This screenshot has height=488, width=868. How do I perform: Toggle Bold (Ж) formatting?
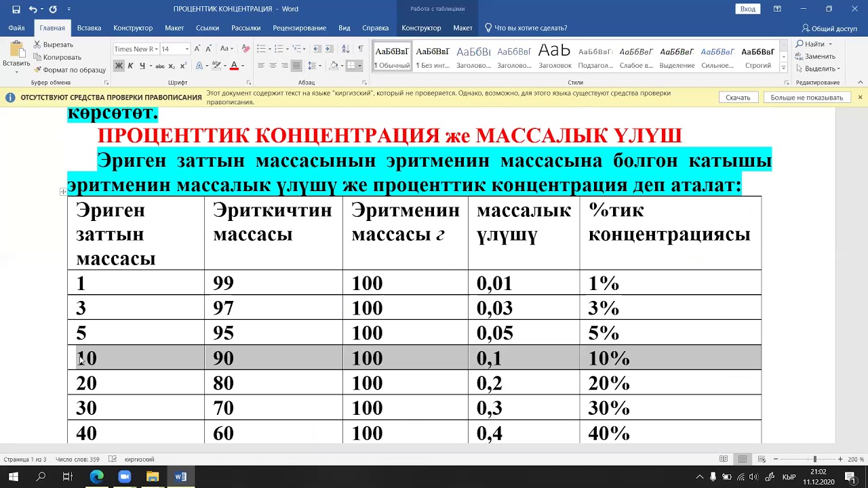(119, 66)
